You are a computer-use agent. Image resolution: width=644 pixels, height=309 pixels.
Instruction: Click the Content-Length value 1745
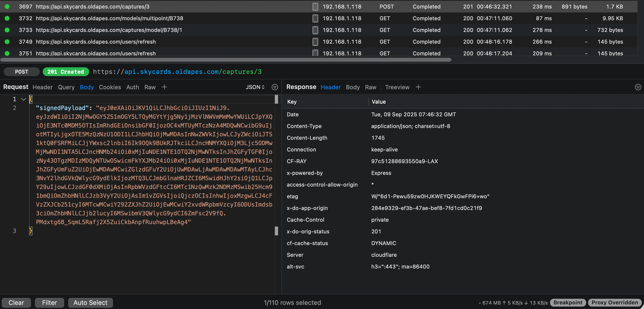(x=378, y=138)
